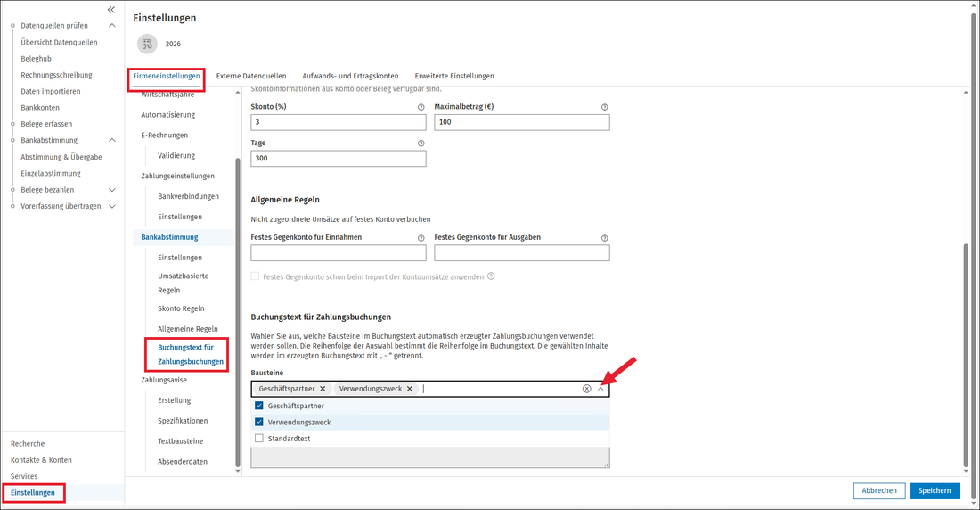Switch to Firmeneinstellungen tab
Viewport: 980px width, 510px height.
tap(167, 76)
